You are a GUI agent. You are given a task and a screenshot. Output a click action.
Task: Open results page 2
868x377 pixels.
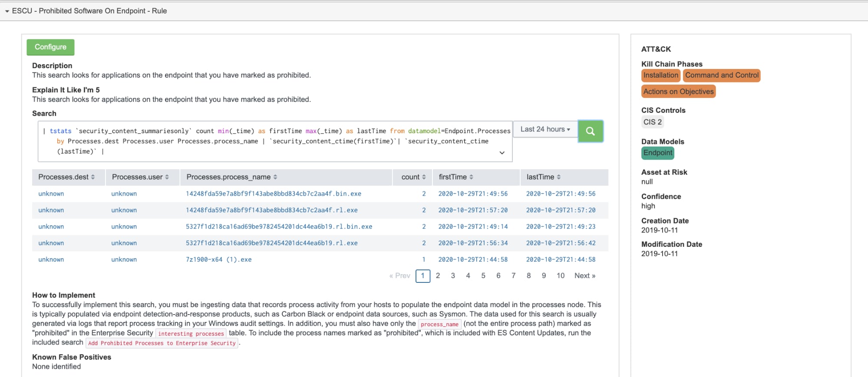pos(438,276)
